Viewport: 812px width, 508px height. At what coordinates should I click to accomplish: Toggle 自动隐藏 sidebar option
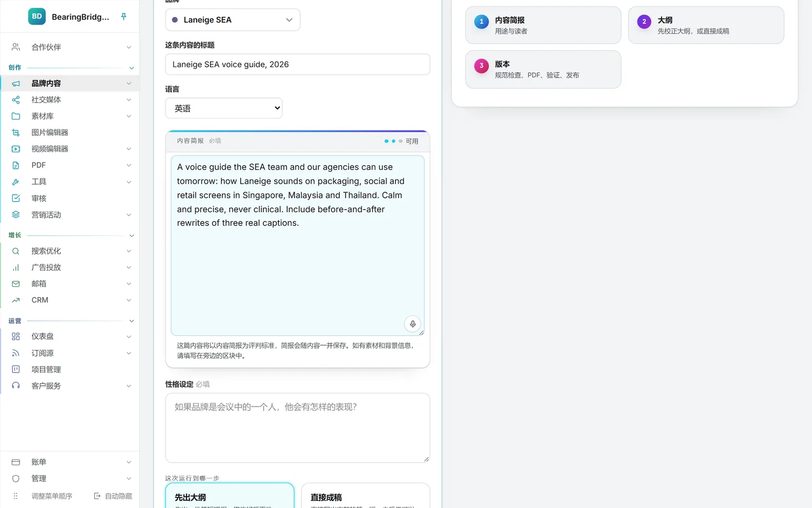(x=113, y=496)
